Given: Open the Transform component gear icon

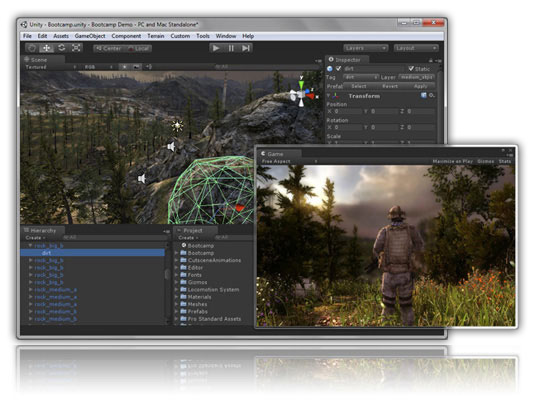Looking at the screenshot, I should (x=432, y=95).
